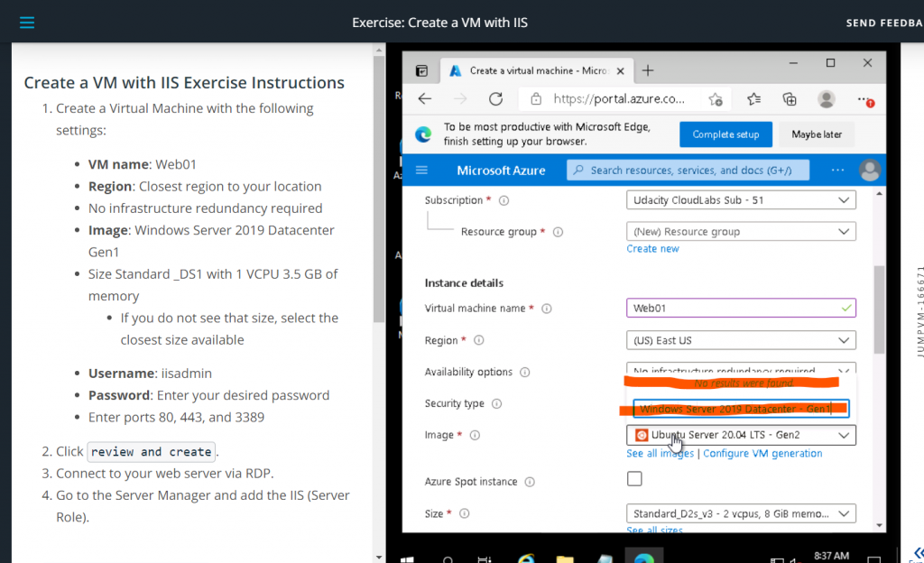This screenshot has height=563, width=924.
Task: Open Edge Settings and more menu
Action: (864, 99)
